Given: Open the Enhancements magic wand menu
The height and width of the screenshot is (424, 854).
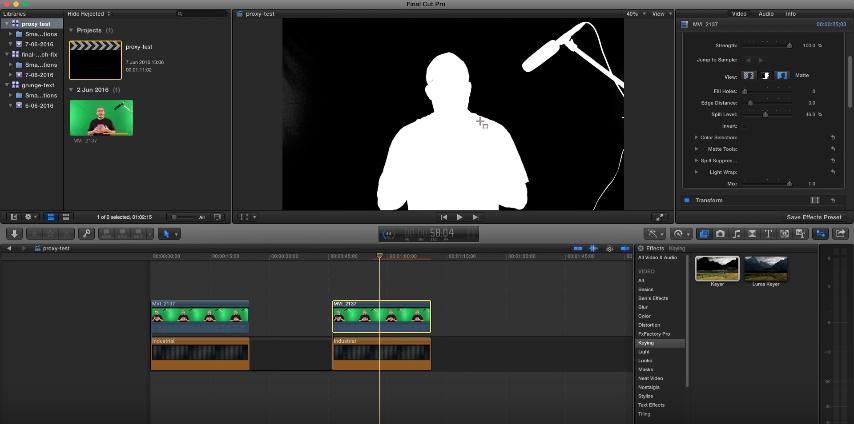Looking at the screenshot, I should coord(653,234).
